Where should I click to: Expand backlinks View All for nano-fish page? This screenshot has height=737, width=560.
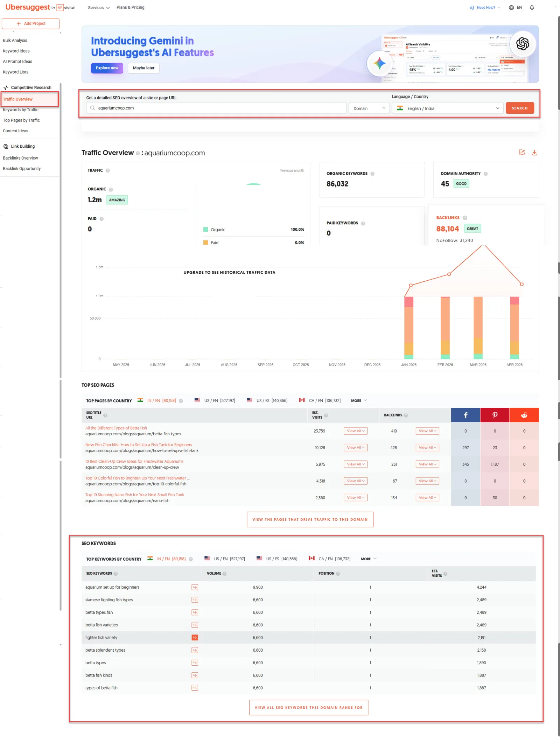[x=427, y=498]
